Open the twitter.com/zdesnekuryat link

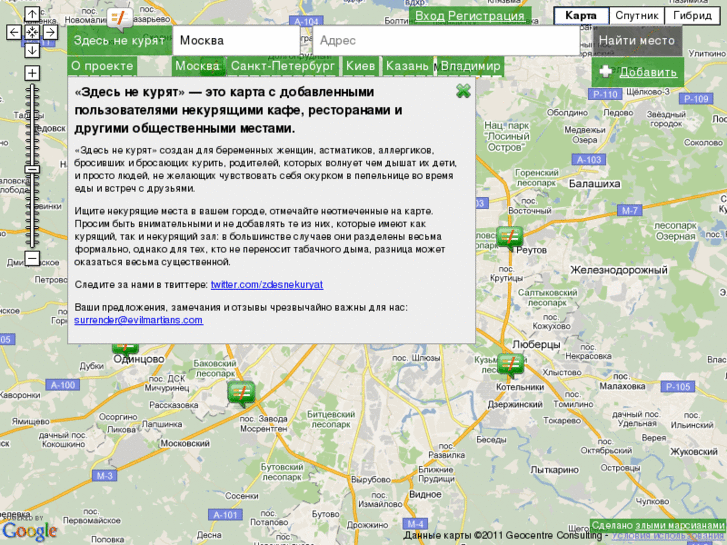[x=267, y=284]
